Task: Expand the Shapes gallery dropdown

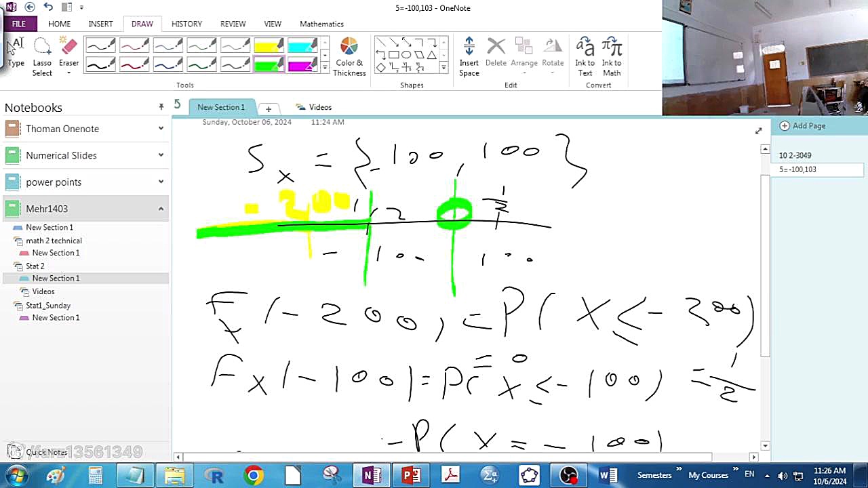Action: pos(443,68)
